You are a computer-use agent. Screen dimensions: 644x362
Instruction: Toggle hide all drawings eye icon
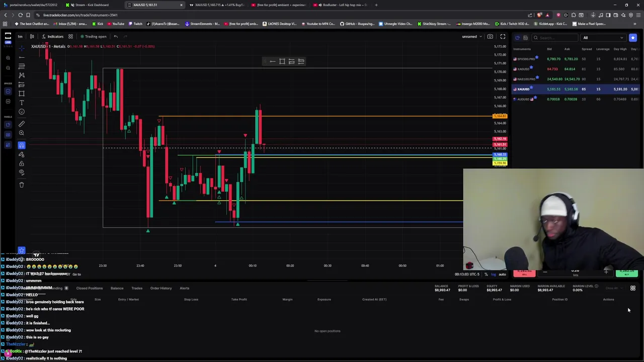[x=22, y=172]
